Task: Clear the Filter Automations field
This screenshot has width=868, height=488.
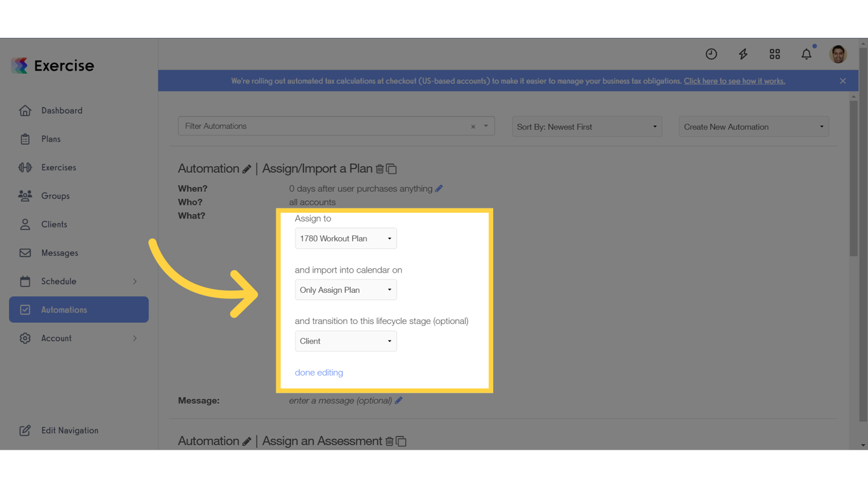Action: 473,126
